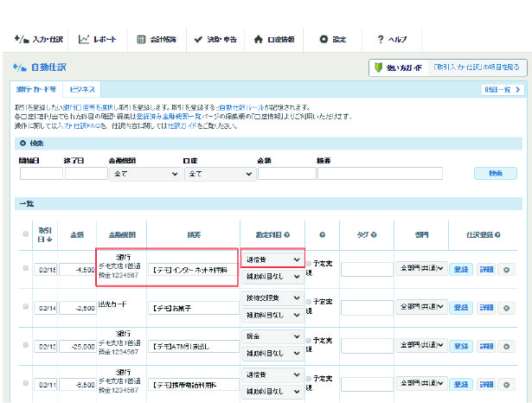The width and height of the screenshot is (532, 403).
Task: Open the 「取引入力・仕訳」の項目を見る link
Action: (x=477, y=67)
